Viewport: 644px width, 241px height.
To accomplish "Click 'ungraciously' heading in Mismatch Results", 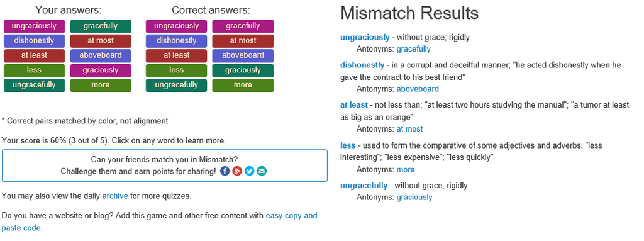I will (x=365, y=37).
